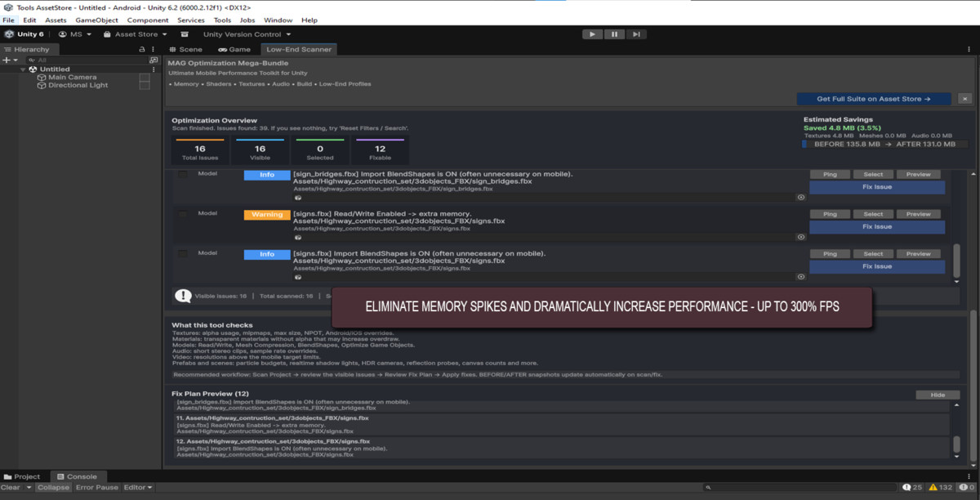This screenshot has height=500, width=980.
Task: Toggle the eye icon on signs.fbx warning row
Action: (801, 237)
